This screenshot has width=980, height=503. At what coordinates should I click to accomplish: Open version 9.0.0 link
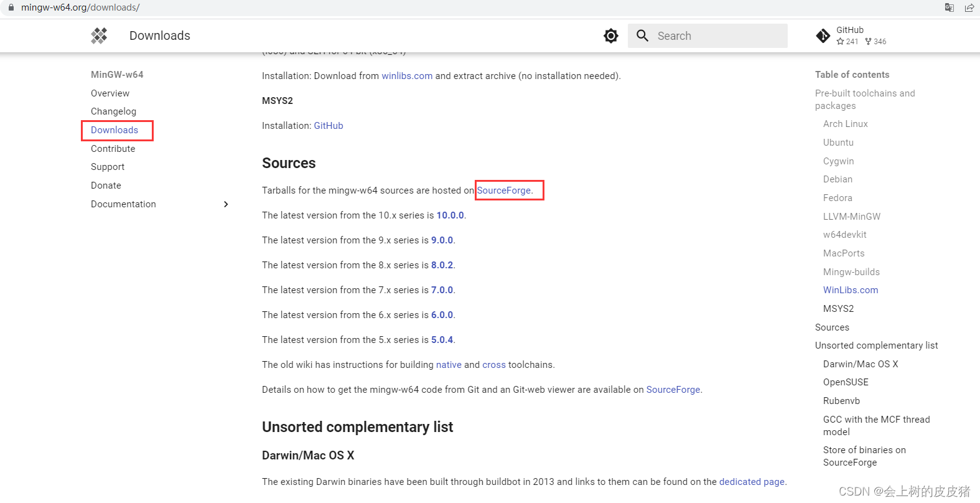(x=442, y=240)
